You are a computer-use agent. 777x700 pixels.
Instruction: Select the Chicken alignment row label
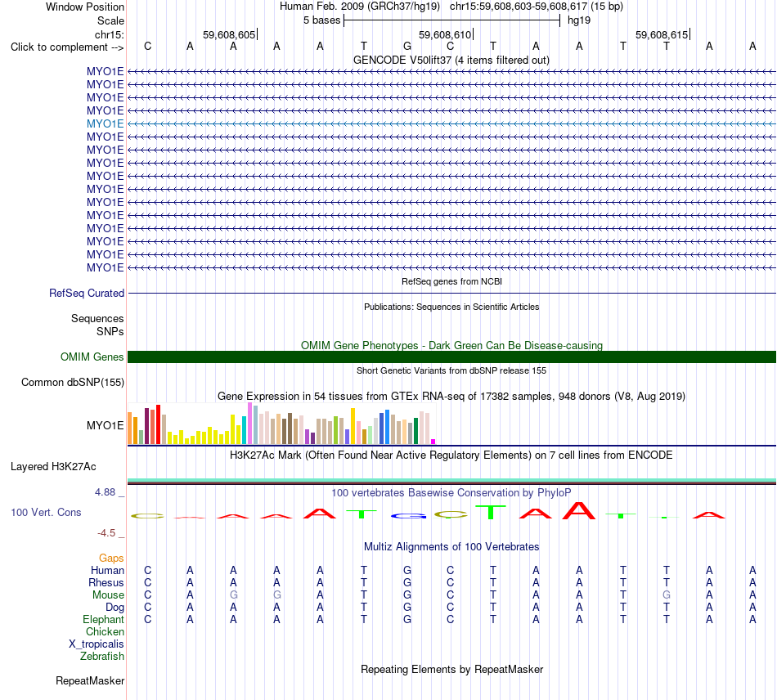pos(105,631)
